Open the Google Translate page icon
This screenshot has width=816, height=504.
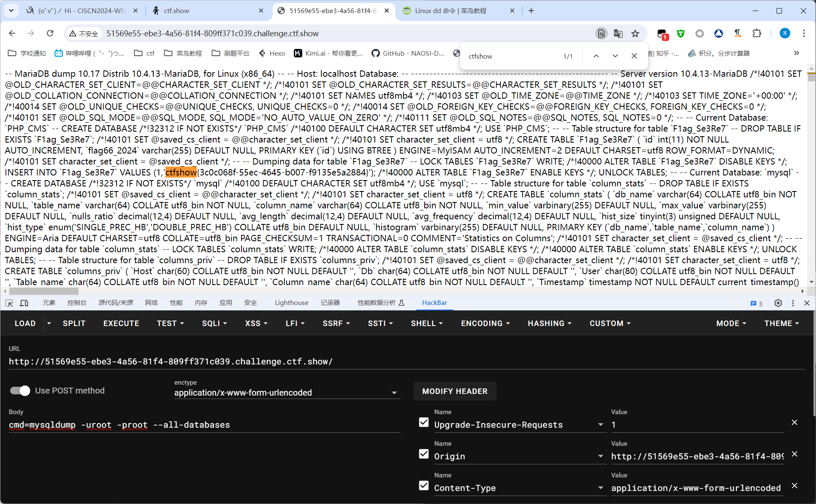click(618, 33)
